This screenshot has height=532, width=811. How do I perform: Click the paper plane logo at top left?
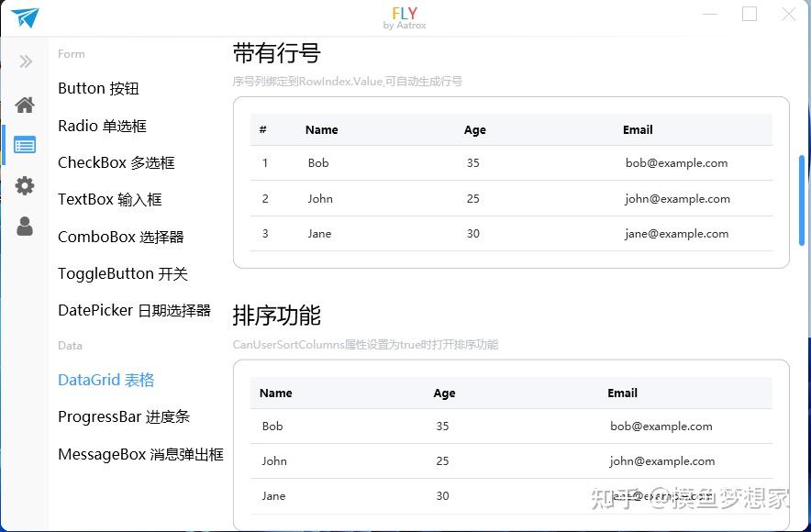(x=25, y=18)
